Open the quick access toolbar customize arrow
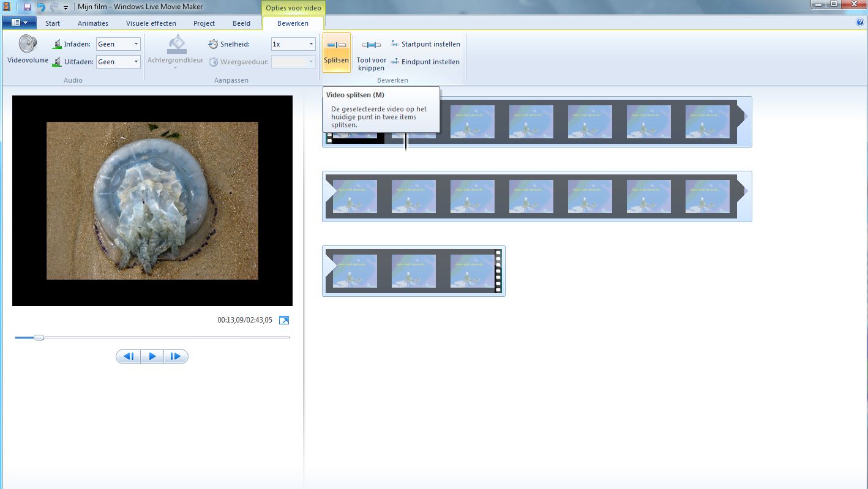Screen dimensions: 868x489 point(65,7)
